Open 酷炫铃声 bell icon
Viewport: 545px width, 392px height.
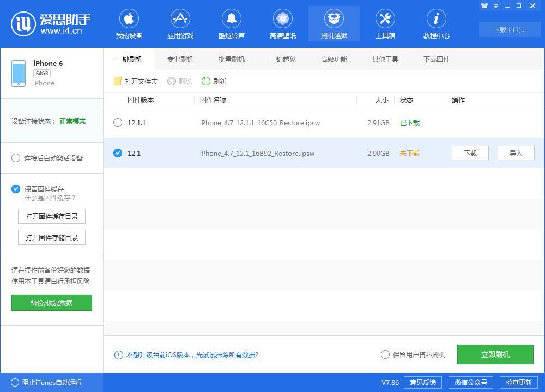tap(232, 19)
